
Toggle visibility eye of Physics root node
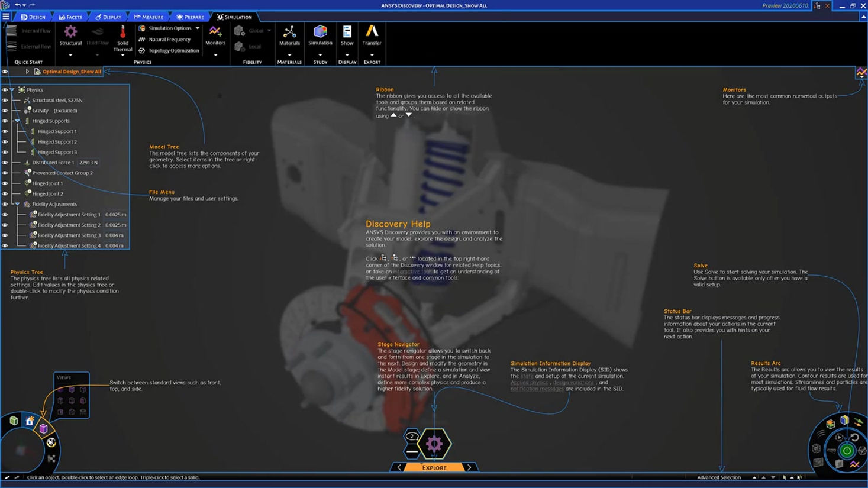click(5, 90)
